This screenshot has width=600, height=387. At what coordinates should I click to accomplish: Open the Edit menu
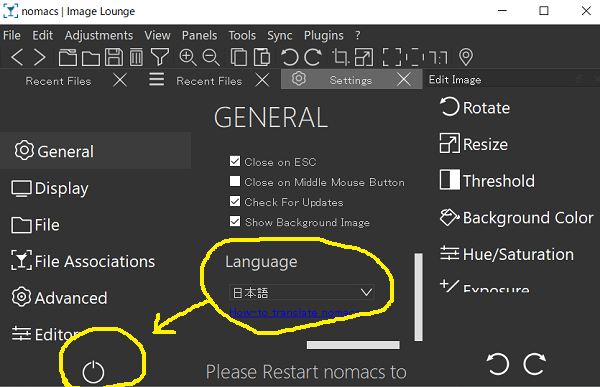[42, 36]
